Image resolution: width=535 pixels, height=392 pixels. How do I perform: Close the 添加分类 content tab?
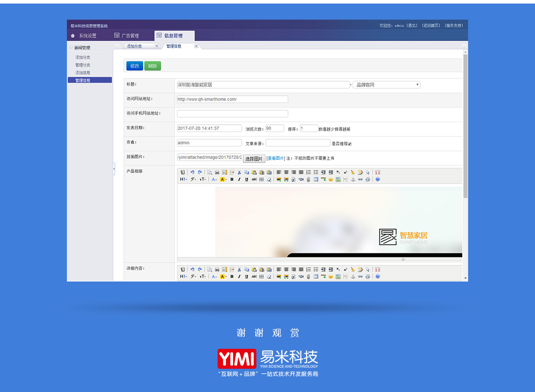[157, 46]
